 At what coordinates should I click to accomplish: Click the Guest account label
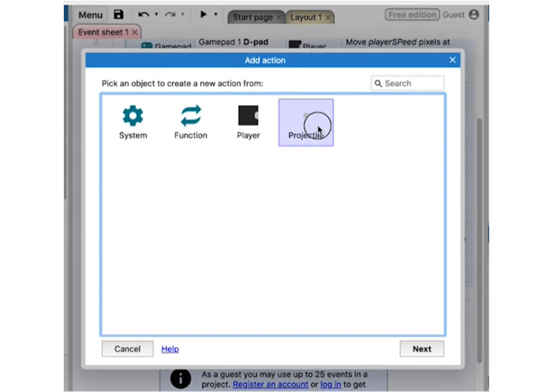[454, 14]
